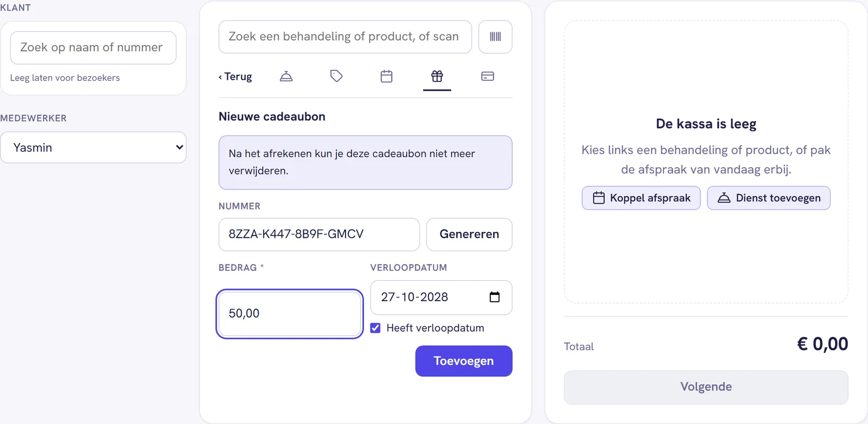The image size is (868, 424).
Task: Click the € 0,00 total amount
Action: (822, 344)
